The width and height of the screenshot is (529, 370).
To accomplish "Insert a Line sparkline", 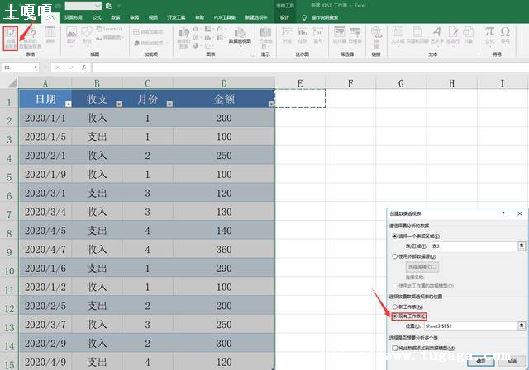I will click(287, 35).
